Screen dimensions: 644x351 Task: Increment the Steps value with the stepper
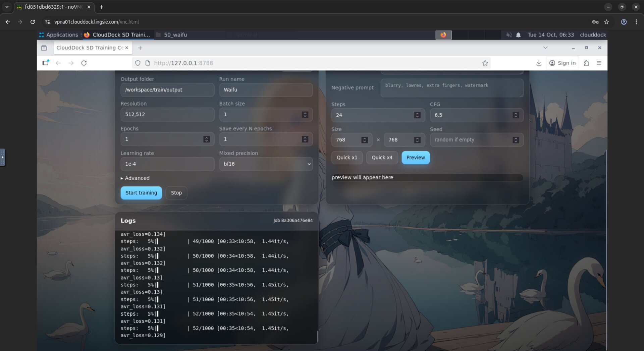tap(417, 113)
